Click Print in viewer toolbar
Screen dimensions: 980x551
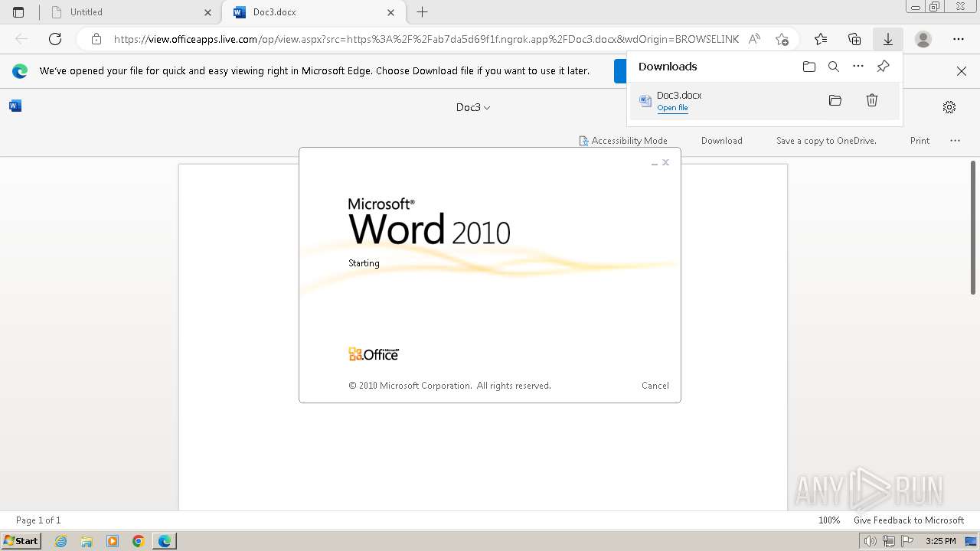pyautogui.click(x=920, y=141)
